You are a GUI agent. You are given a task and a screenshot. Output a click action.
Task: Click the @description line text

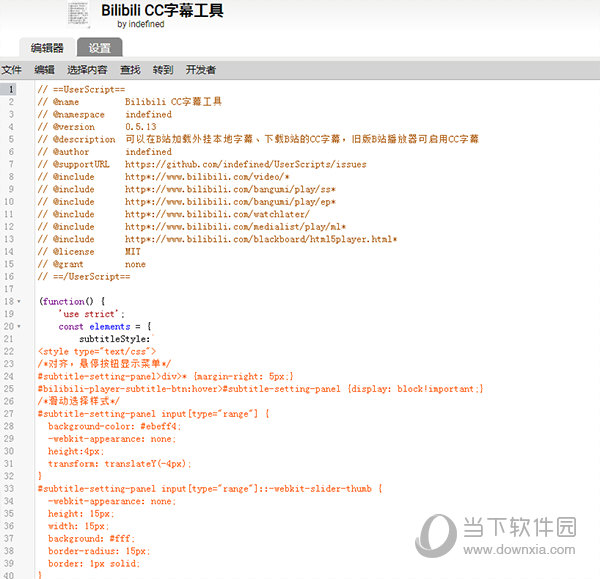[x=258, y=139]
